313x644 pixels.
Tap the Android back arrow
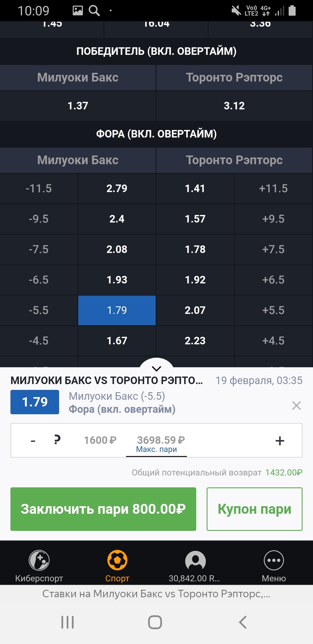tap(243, 622)
